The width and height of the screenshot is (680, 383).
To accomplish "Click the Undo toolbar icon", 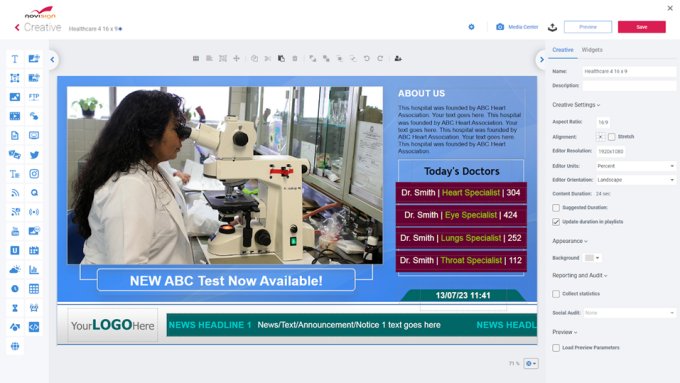I will pos(366,59).
